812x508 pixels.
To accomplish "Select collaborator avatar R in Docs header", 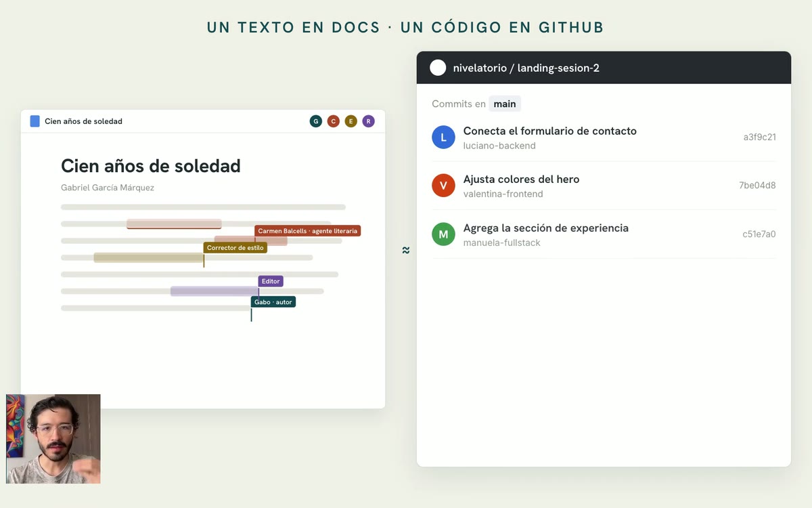I will tap(368, 121).
